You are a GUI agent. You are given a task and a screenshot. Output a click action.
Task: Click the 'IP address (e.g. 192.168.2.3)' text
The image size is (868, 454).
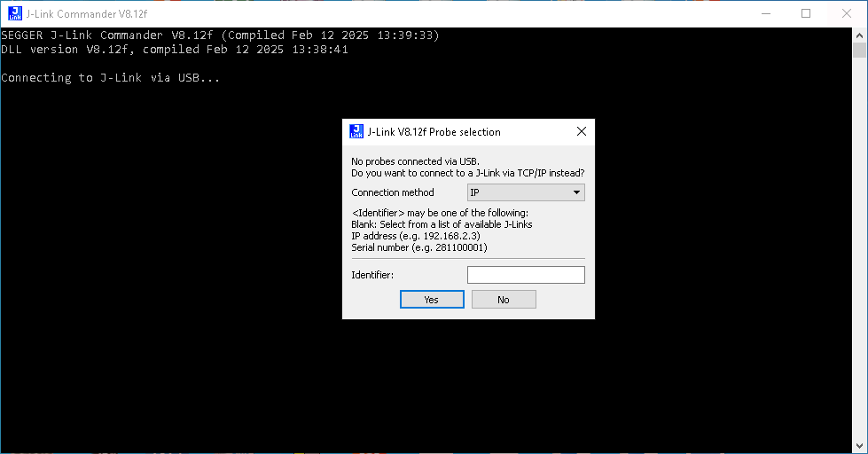coord(416,236)
